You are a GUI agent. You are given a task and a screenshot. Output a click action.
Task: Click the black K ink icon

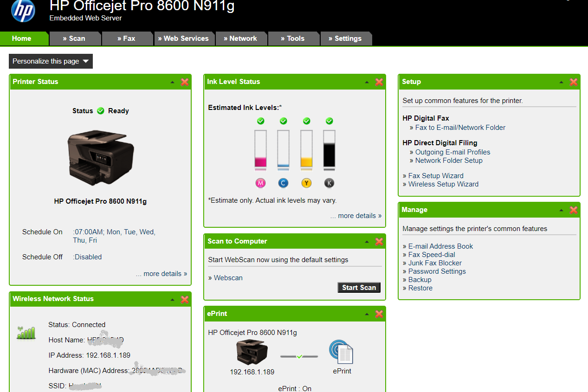[x=329, y=183]
